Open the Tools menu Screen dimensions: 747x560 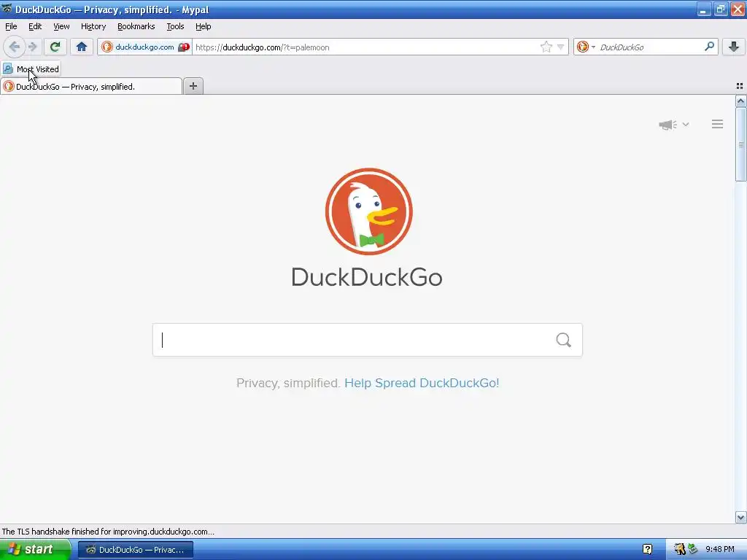coord(175,26)
